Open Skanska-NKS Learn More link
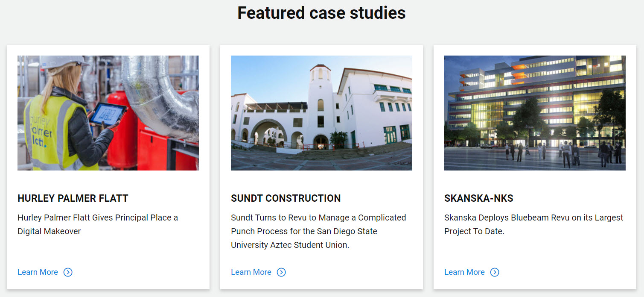Image resolution: width=644 pixels, height=297 pixels. point(464,272)
